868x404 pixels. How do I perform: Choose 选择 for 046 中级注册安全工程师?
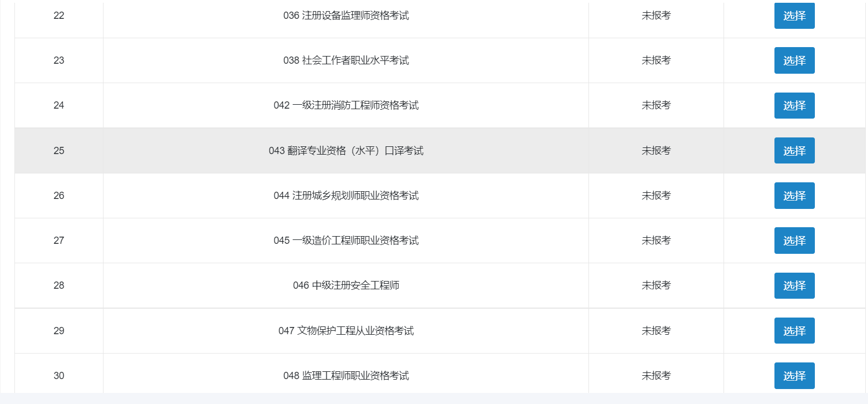click(x=794, y=285)
